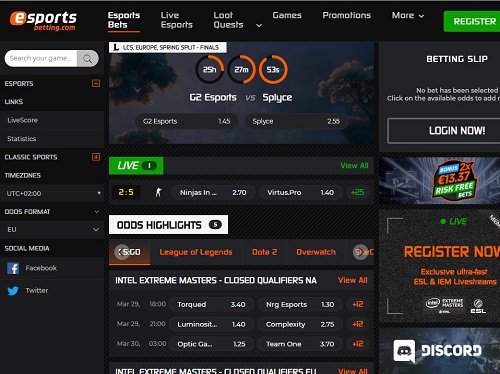The image size is (500, 374).
Task: Select the League of Legends tab
Action: pyautogui.click(x=196, y=252)
